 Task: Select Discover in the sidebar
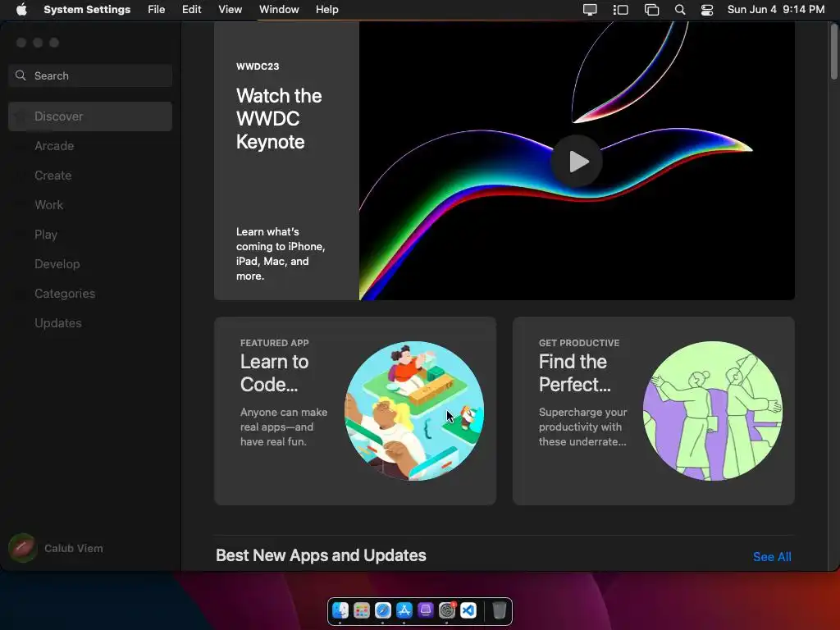click(90, 116)
